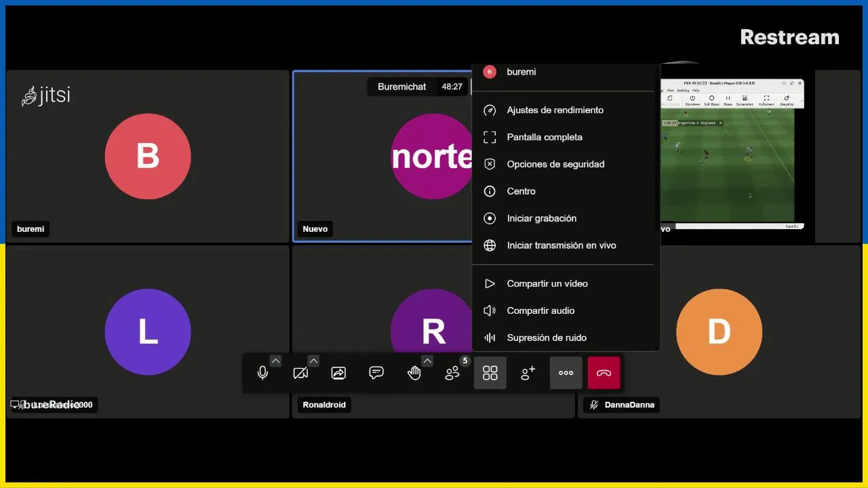Click the buremi name label
Image resolution: width=868 pixels, height=488 pixels.
coord(31,229)
